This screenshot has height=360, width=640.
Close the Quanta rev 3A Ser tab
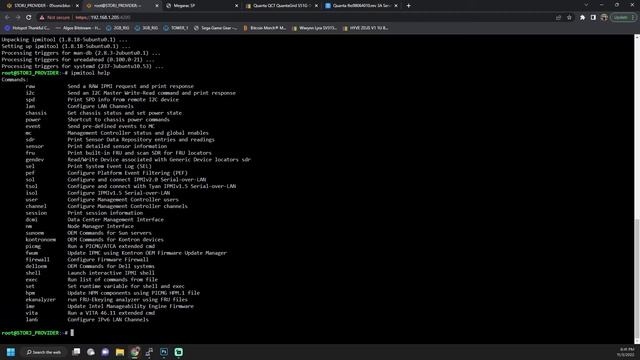point(396,6)
